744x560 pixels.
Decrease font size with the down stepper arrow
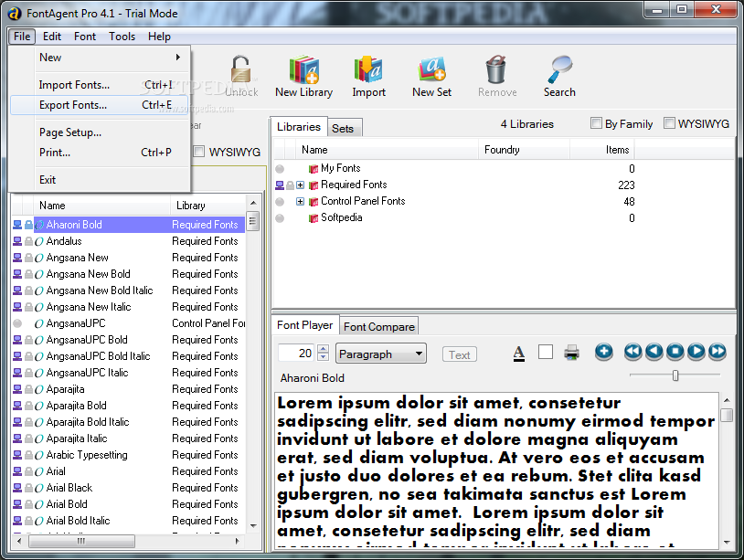point(324,356)
